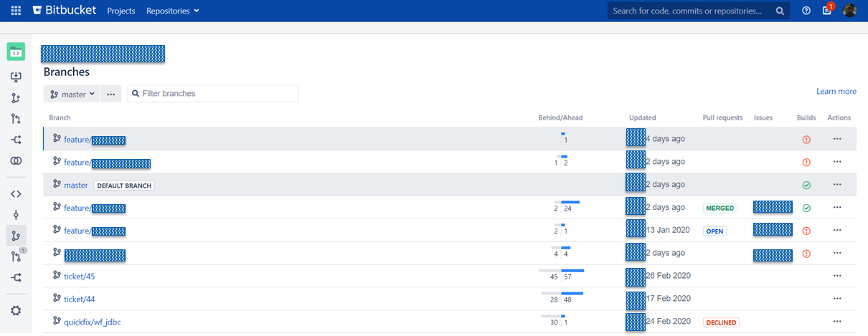Screen dimensions: 868x336
Task: Open the user profile avatar menu
Action: [x=849, y=11]
